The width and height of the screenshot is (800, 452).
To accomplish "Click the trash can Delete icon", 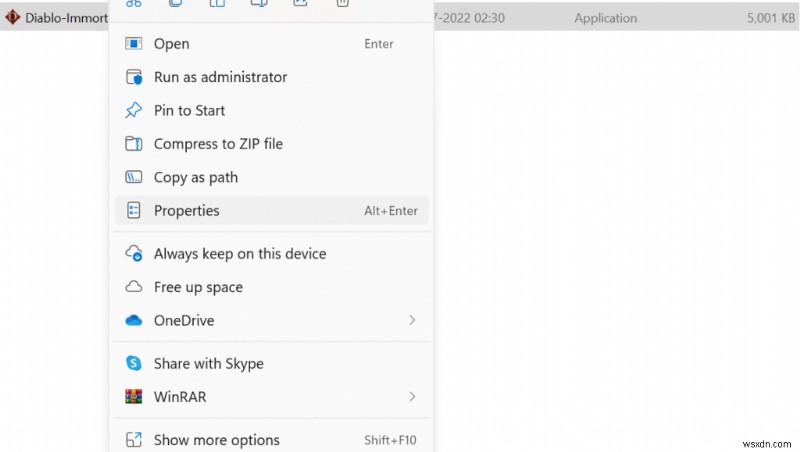I will [342, 3].
